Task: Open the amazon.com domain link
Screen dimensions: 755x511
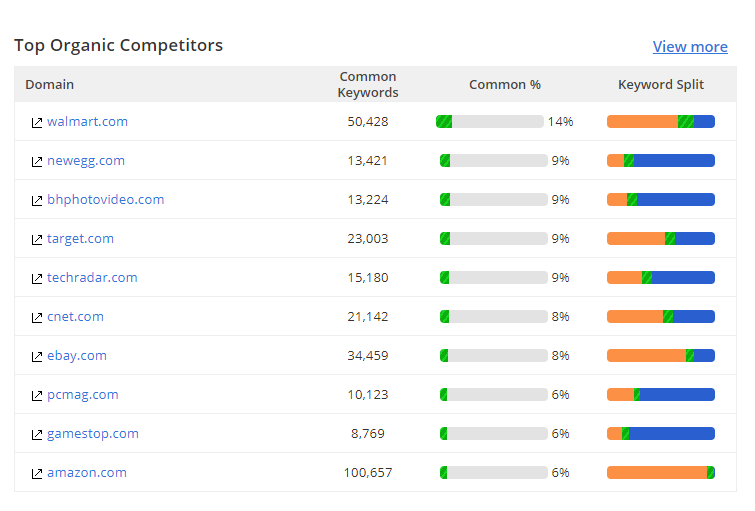Action: (87, 472)
